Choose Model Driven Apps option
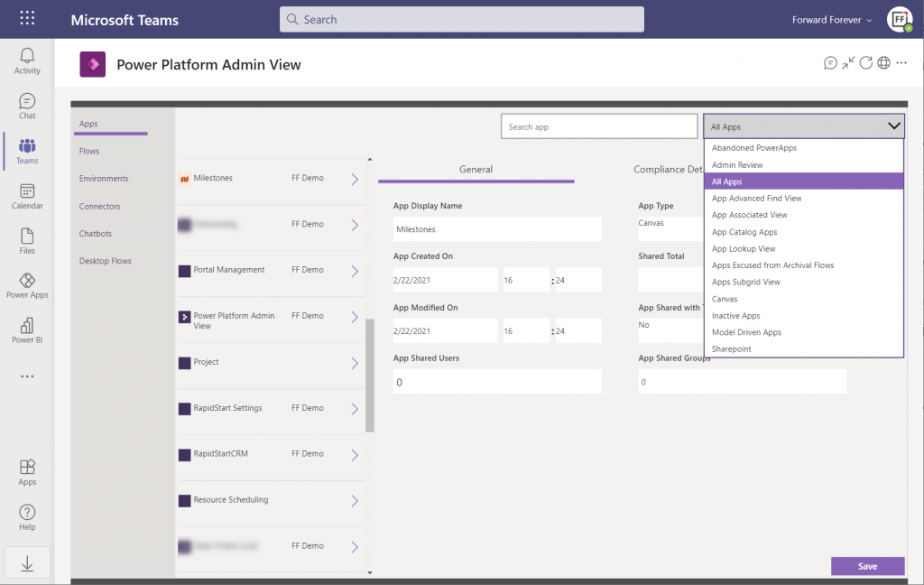This screenshot has width=924, height=585. pyautogui.click(x=804, y=332)
